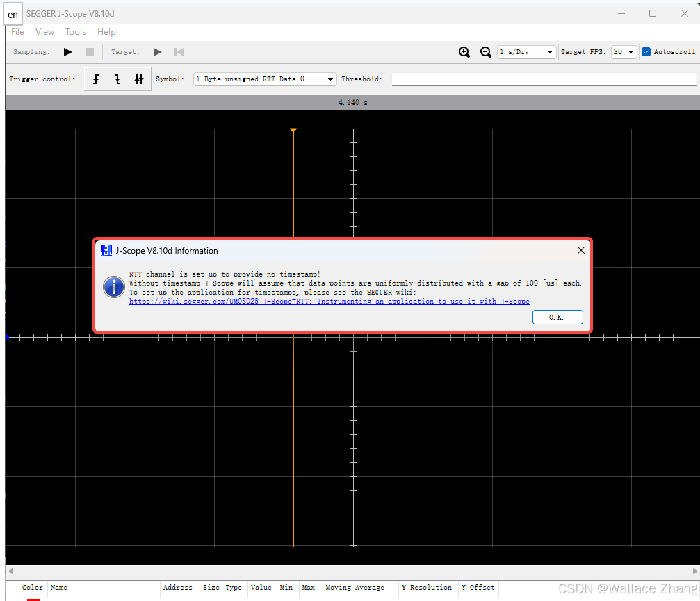Zoom in with the magnifier plus icon
This screenshot has width=700, height=601.
click(x=464, y=52)
